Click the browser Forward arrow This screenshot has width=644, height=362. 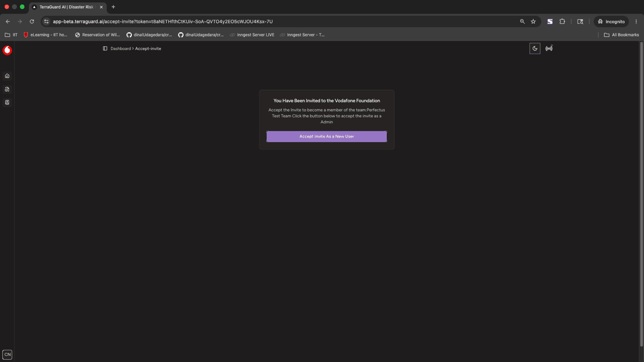coord(20,22)
